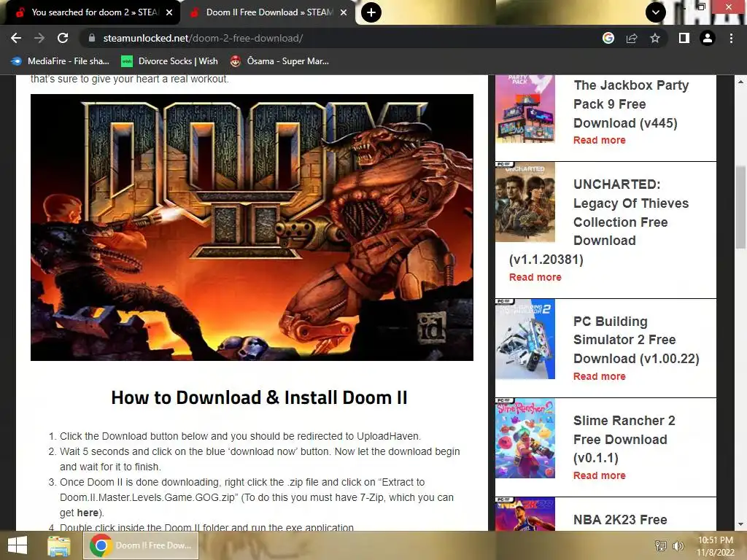Toggle the browser side panel
Screen dimensions: 747x560
pos(684,38)
